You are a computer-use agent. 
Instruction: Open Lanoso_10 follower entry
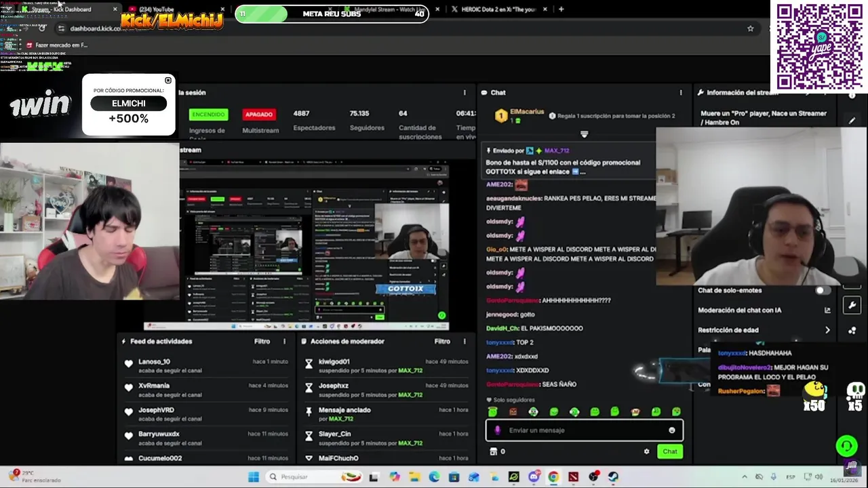click(206, 366)
